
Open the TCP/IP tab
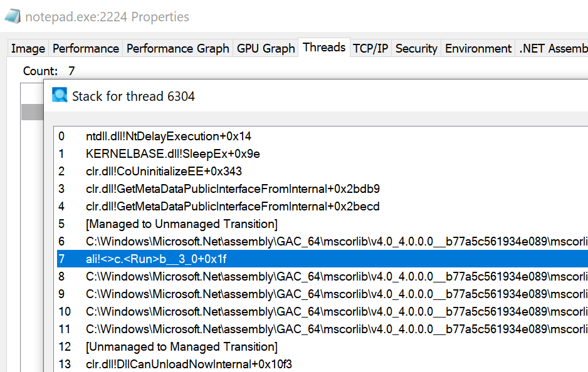point(370,48)
